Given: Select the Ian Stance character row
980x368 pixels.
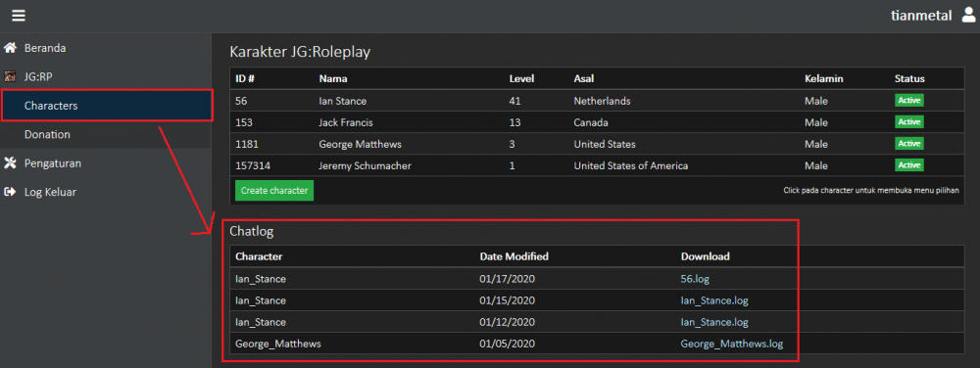Looking at the screenshot, I should click(597, 101).
